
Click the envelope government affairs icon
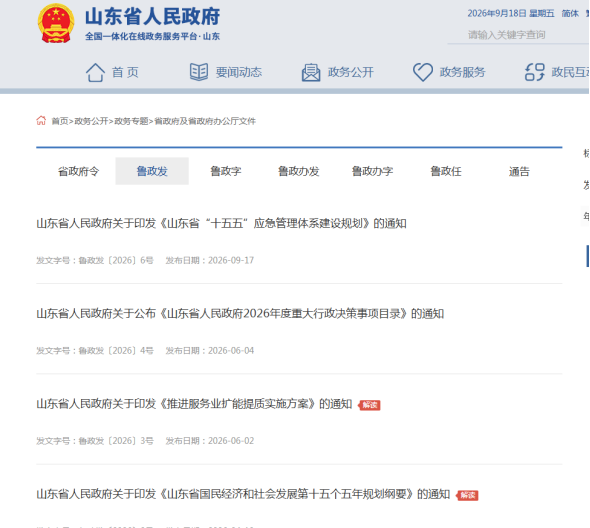(x=311, y=72)
